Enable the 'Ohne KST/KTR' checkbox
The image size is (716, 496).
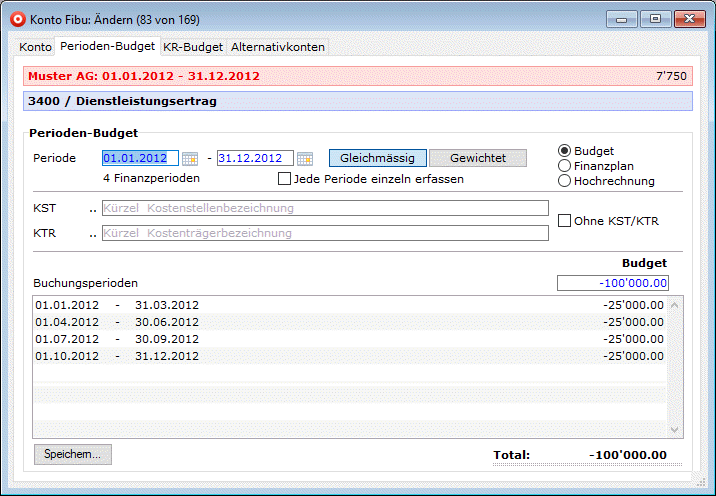click(564, 221)
